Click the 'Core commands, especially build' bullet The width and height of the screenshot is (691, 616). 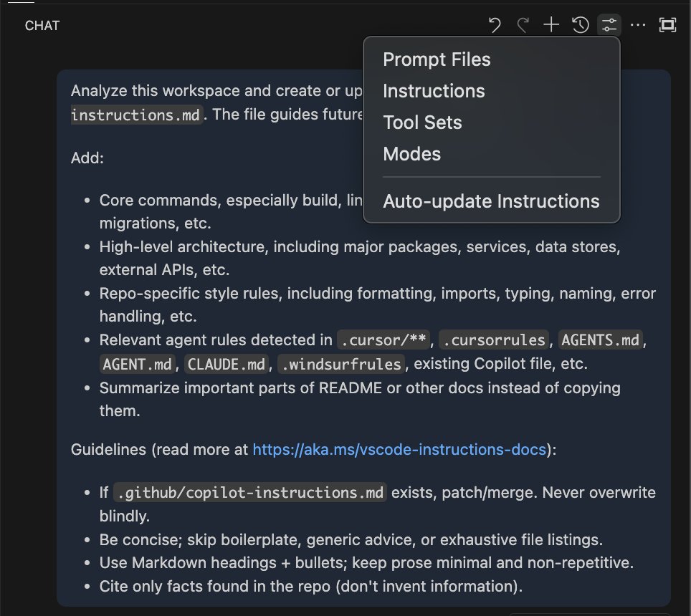click(x=231, y=211)
